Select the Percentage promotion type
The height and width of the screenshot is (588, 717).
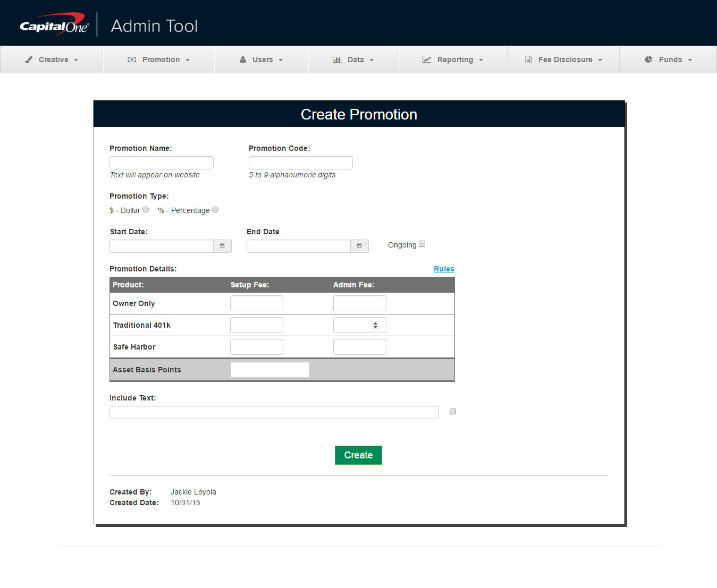click(x=215, y=210)
